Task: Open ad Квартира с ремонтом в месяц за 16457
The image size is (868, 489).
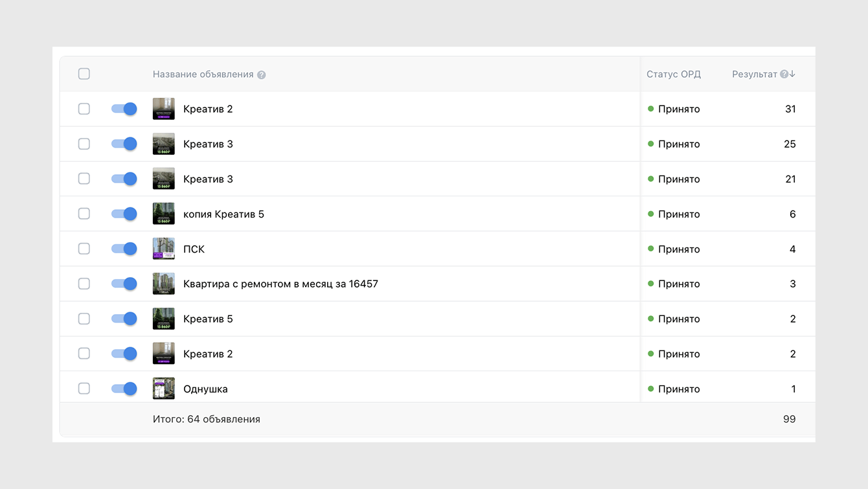Action: [x=280, y=284]
